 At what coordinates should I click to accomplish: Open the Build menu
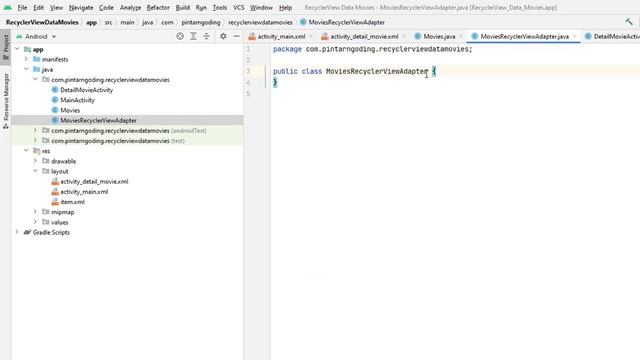(x=182, y=8)
